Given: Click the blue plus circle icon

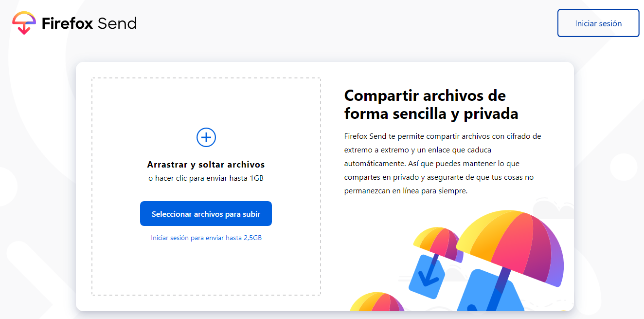Looking at the screenshot, I should (206, 138).
